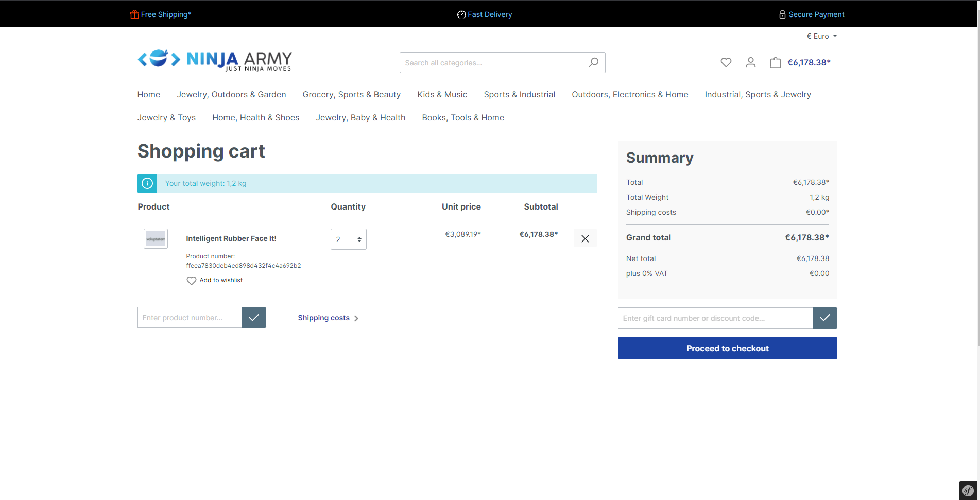Submit product number with checkmark button
This screenshot has width=980, height=500.
[254, 318]
